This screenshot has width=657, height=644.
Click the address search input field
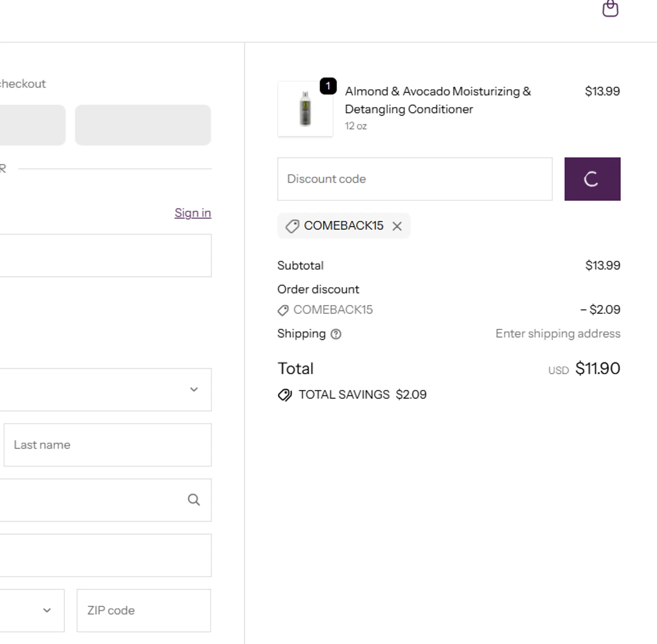(92, 500)
